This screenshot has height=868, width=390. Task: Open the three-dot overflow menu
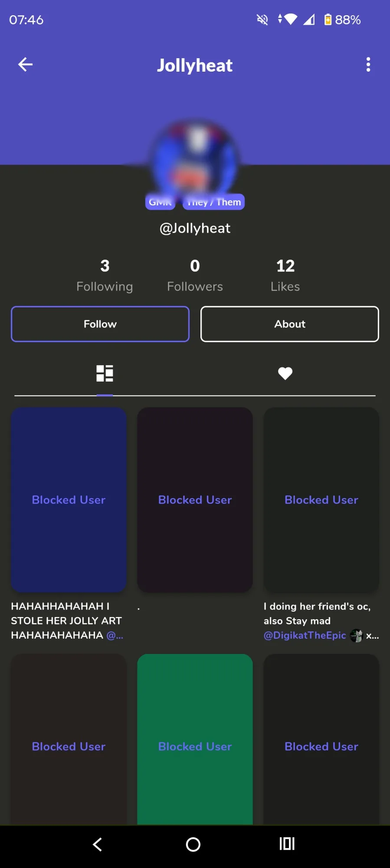368,65
